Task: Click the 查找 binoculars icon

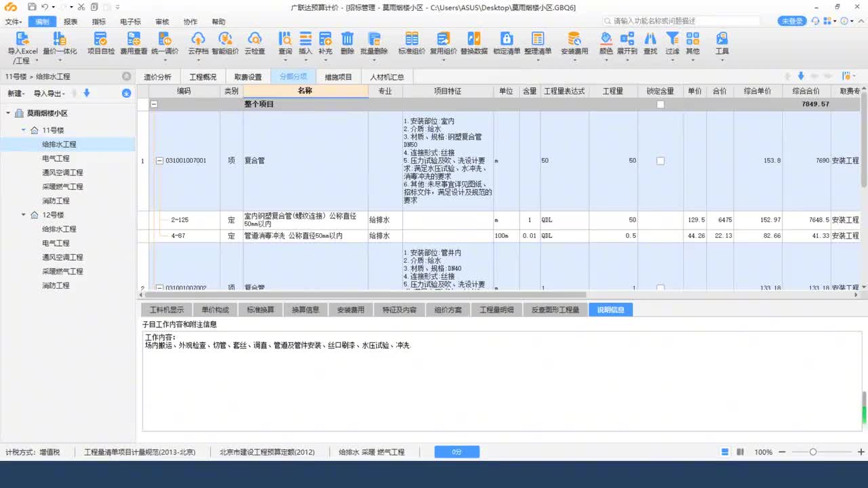Action: [x=650, y=39]
